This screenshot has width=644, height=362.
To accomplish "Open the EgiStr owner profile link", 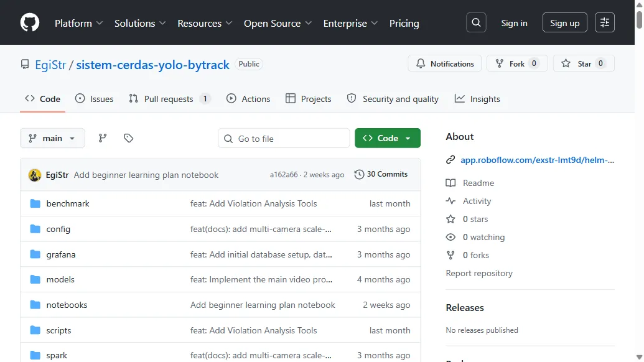I will point(50,65).
